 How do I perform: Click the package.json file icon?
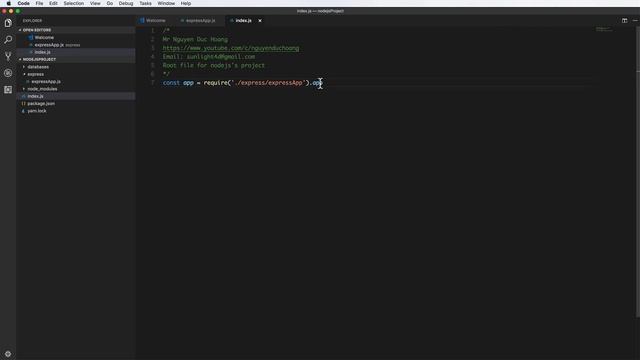[x=23, y=104]
